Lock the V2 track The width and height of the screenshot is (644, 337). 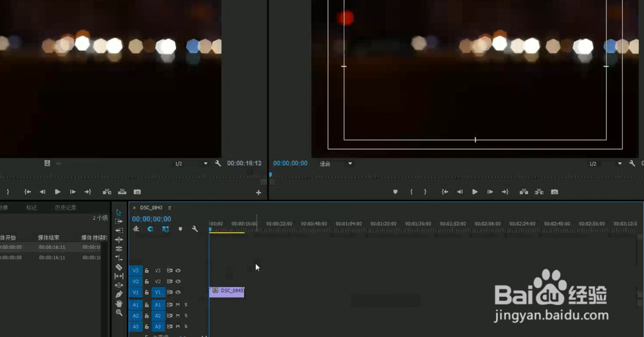click(147, 282)
